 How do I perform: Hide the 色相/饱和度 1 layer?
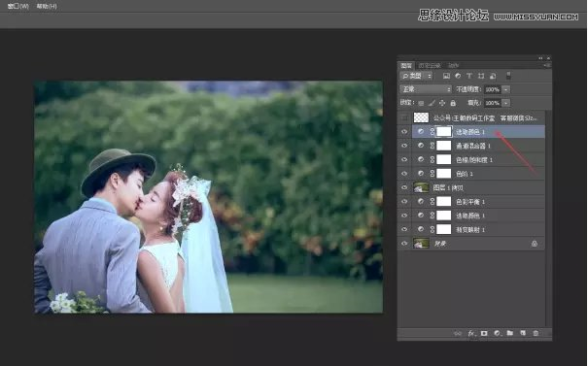click(x=404, y=159)
